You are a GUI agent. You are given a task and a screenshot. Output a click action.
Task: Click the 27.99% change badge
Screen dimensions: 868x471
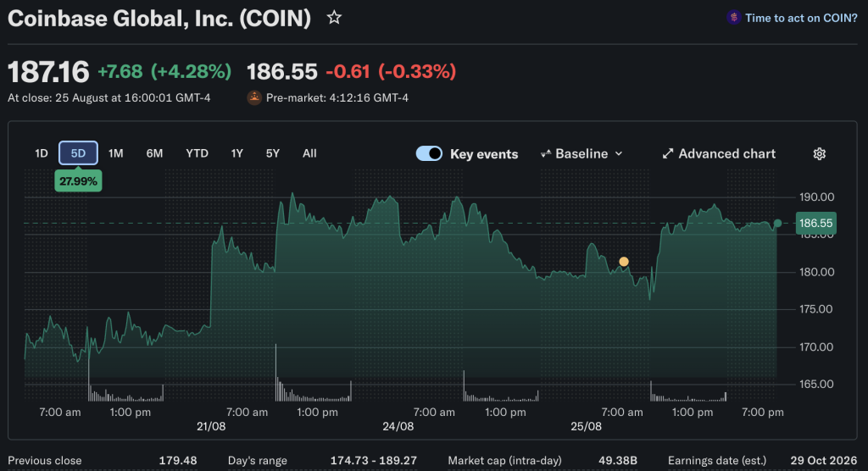pos(78,181)
